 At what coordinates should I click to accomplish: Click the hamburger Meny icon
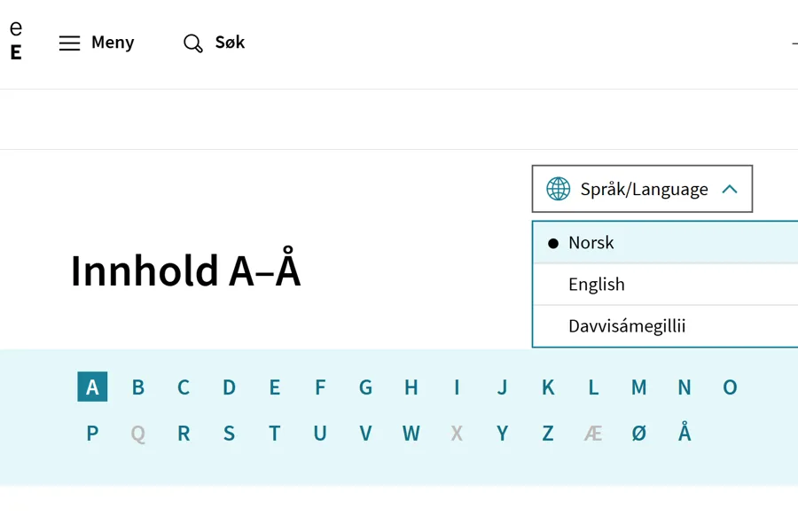pos(69,43)
